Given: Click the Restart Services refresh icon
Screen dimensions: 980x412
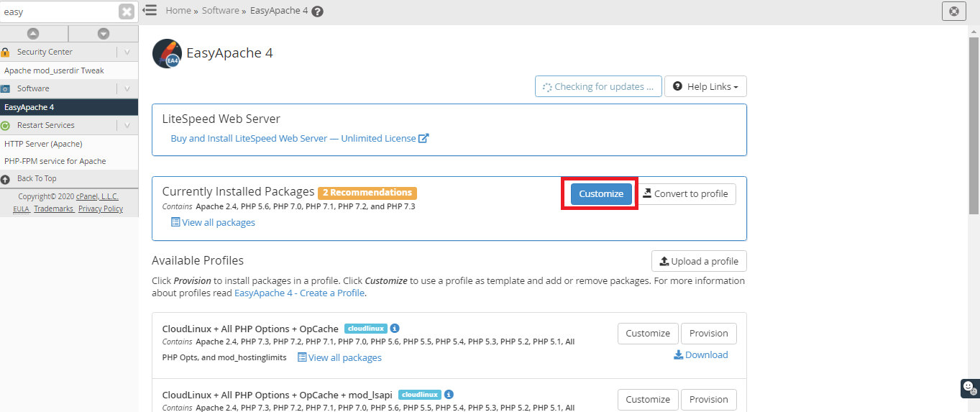Looking at the screenshot, I should pyautogui.click(x=5, y=125).
